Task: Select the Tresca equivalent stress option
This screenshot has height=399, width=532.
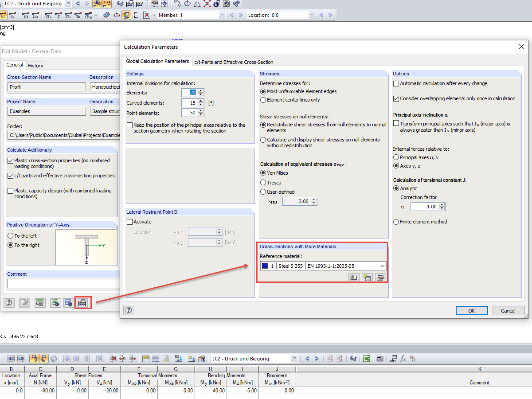Action: [263, 183]
